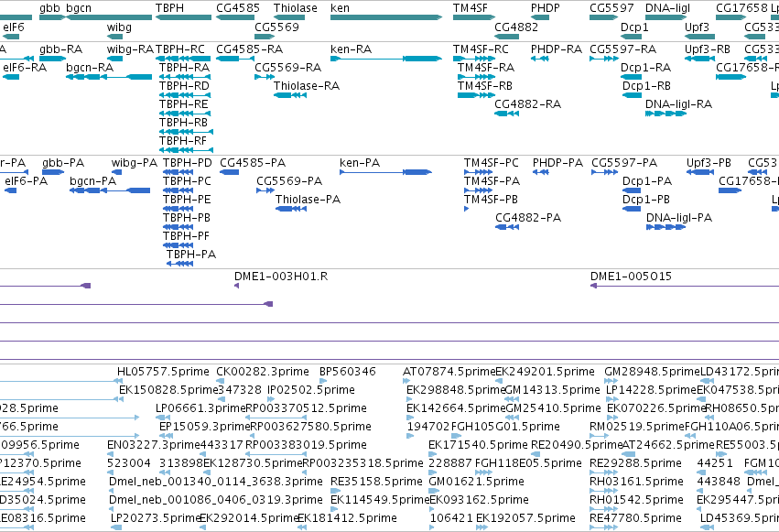Open the Dcp1-PA protein label
The image size is (779, 532).
(647, 181)
